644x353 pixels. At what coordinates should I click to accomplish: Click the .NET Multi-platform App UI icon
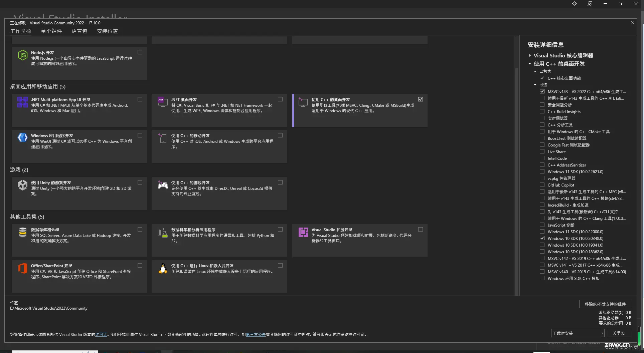pos(22,102)
